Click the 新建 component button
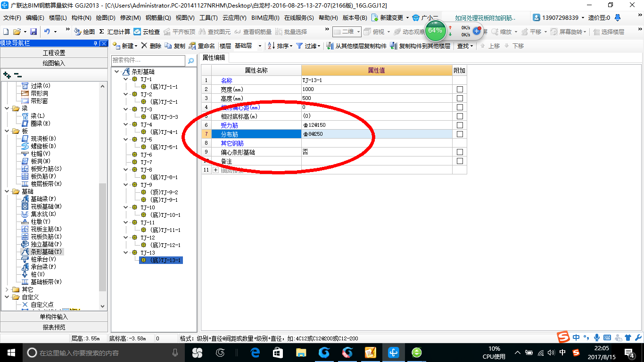 click(x=125, y=46)
